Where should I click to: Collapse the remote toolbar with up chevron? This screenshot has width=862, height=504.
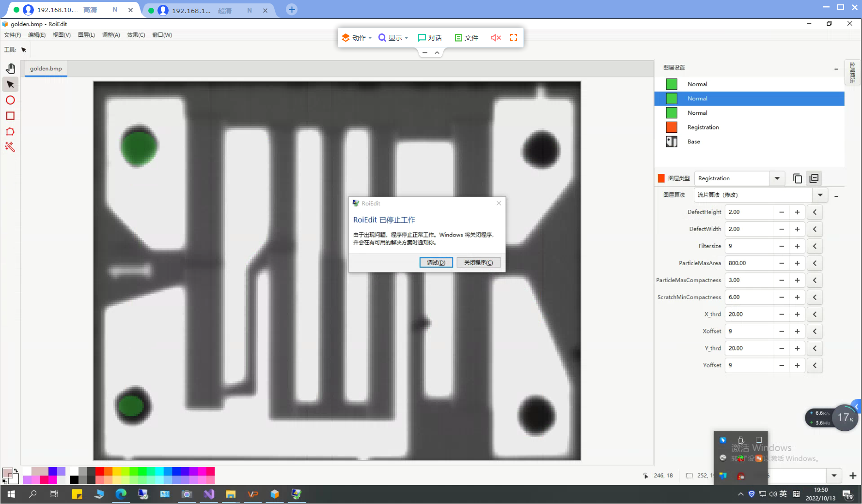click(437, 52)
